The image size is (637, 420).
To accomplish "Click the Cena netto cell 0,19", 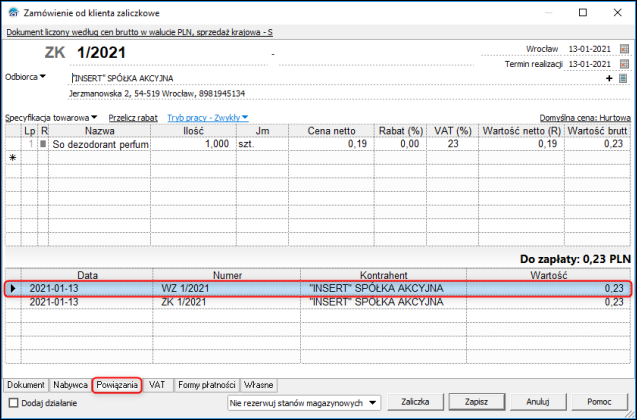I will click(332, 144).
